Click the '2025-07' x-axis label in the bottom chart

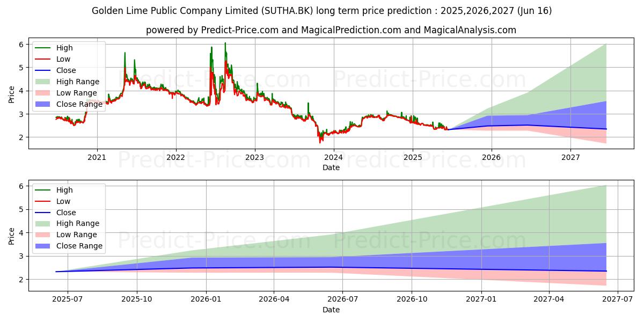point(68,299)
